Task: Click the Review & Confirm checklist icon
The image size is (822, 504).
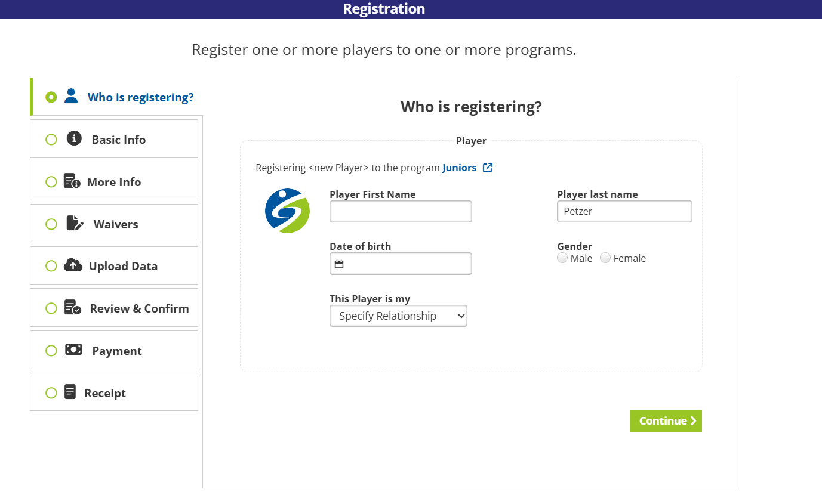Action: click(x=72, y=308)
